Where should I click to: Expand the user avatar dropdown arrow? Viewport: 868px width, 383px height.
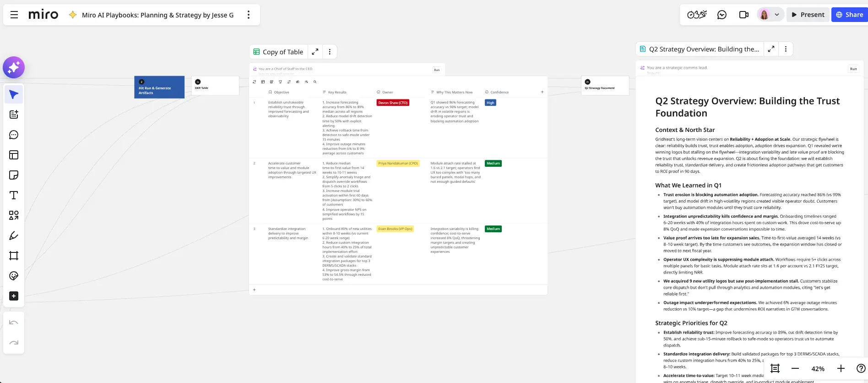[x=777, y=15]
